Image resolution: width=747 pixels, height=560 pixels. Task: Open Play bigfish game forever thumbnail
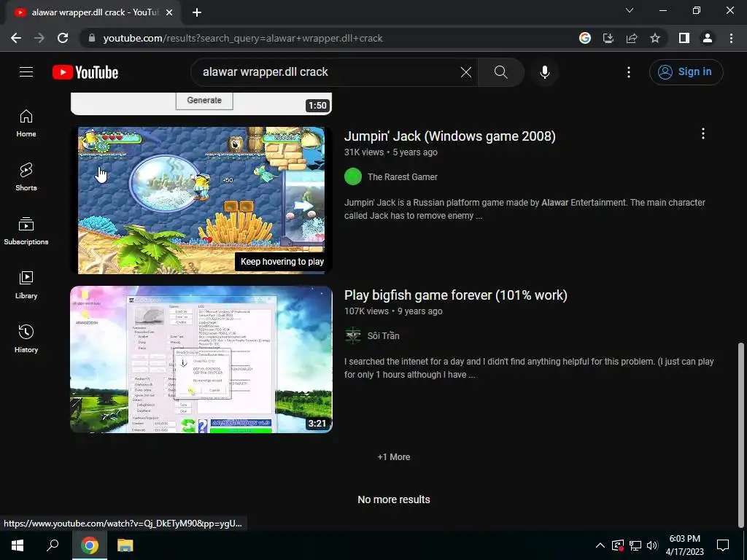coord(201,359)
